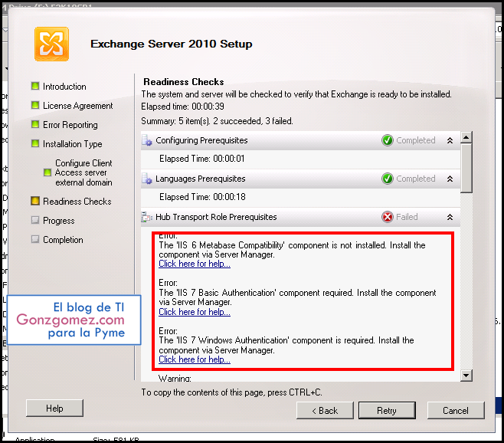Click the yellow Readiness Checks step indicator

[35, 201]
